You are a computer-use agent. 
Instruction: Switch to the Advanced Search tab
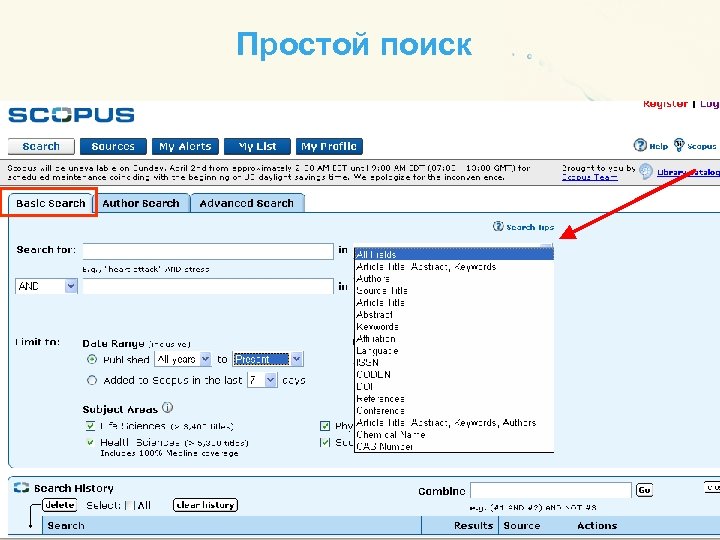(247, 203)
